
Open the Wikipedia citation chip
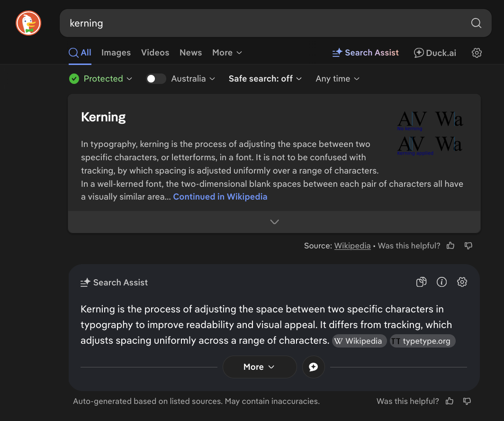(x=360, y=341)
